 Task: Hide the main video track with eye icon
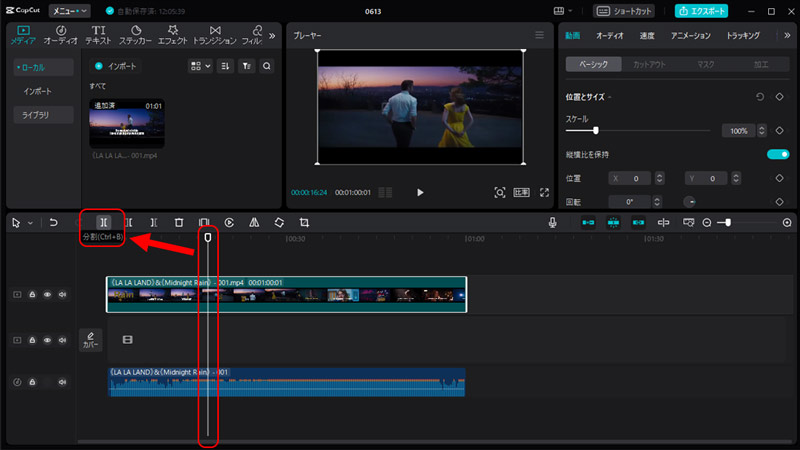click(x=47, y=295)
